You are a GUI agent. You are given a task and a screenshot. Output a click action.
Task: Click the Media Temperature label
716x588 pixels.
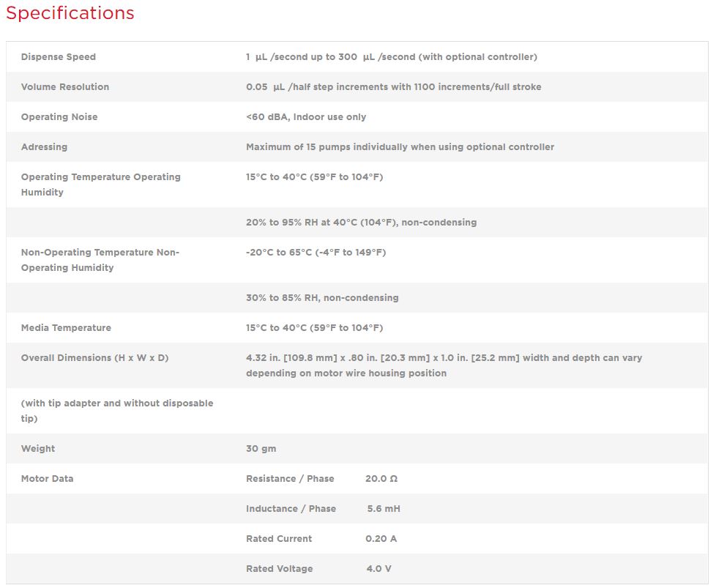click(66, 328)
